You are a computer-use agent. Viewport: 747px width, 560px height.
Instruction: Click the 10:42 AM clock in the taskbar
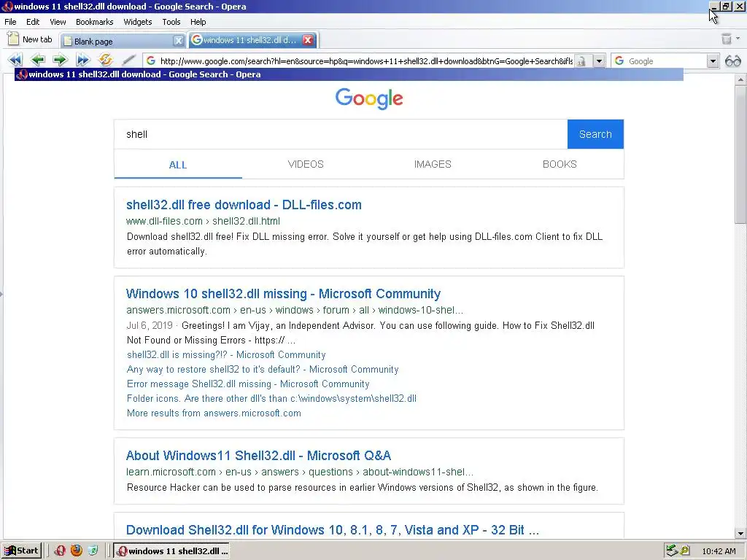(719, 551)
